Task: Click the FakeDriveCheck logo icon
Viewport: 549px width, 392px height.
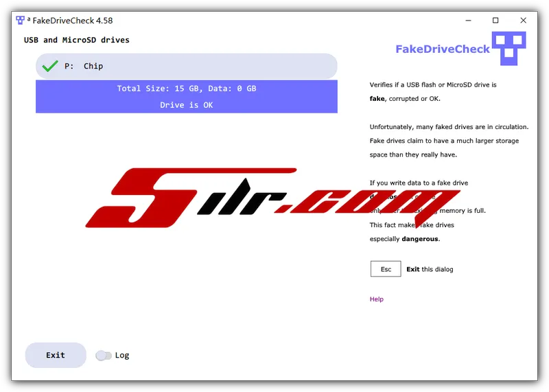Action: [x=509, y=48]
